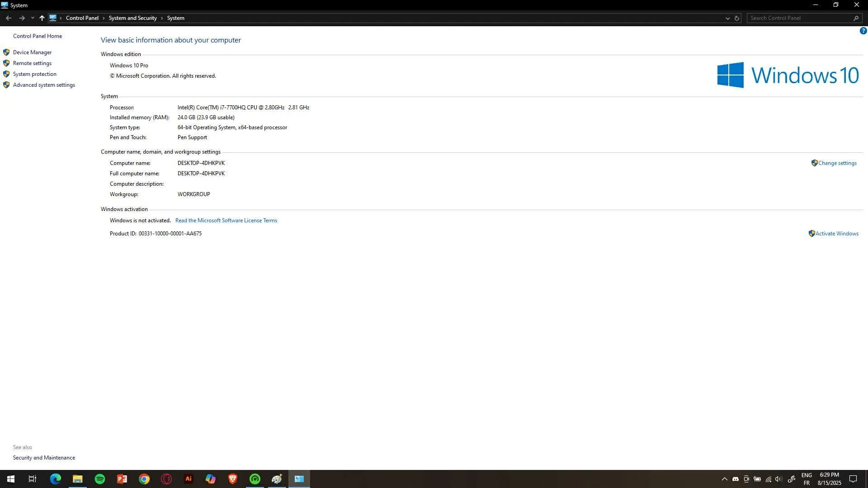Screen dimensions: 868x488
Task: Go back with the back arrow
Action: [x=9, y=18]
